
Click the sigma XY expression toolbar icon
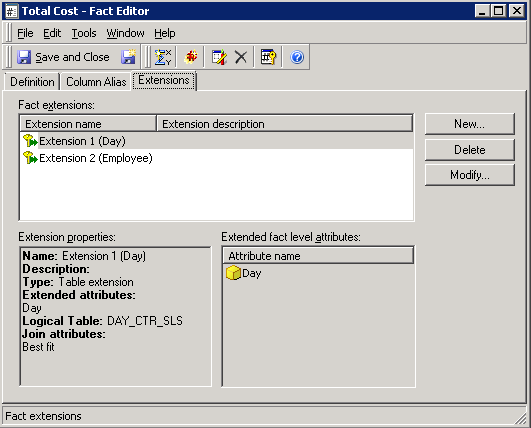[163, 57]
